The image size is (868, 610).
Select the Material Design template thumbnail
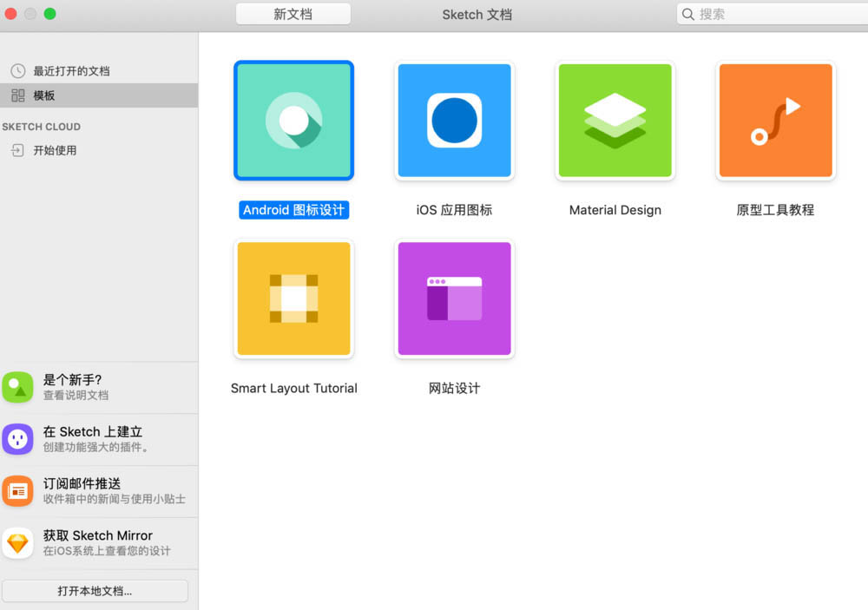(x=615, y=120)
